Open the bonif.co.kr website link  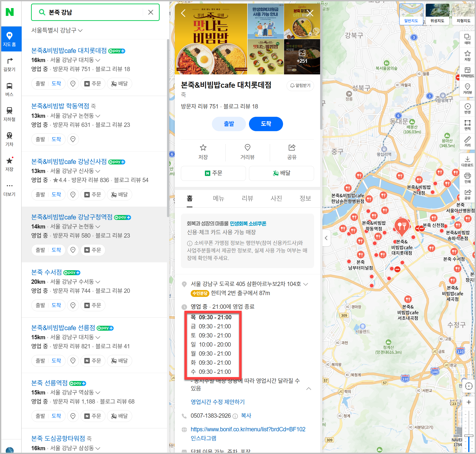248,429
